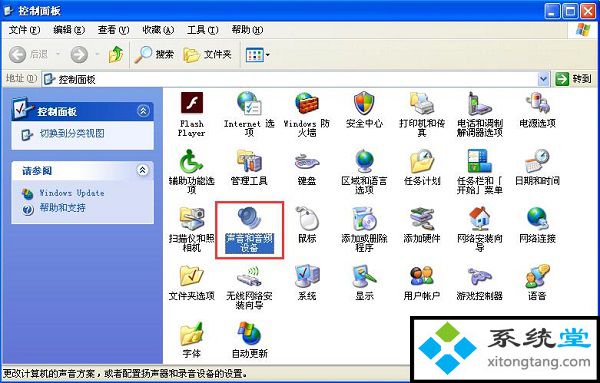Click the 转到 go button
The height and width of the screenshot is (383, 600).
point(574,79)
